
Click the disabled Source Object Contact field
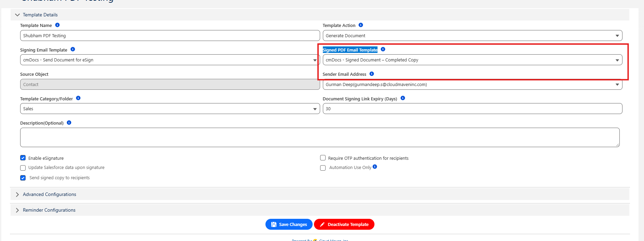click(x=170, y=84)
